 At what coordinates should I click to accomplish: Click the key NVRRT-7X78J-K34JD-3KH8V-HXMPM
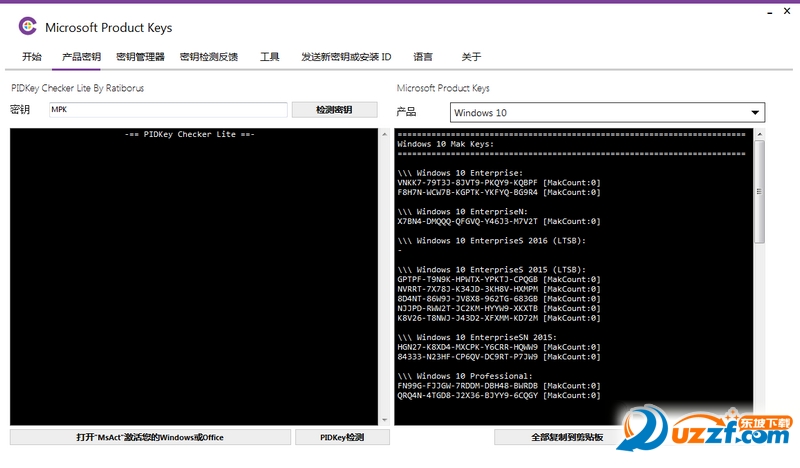pos(467,289)
